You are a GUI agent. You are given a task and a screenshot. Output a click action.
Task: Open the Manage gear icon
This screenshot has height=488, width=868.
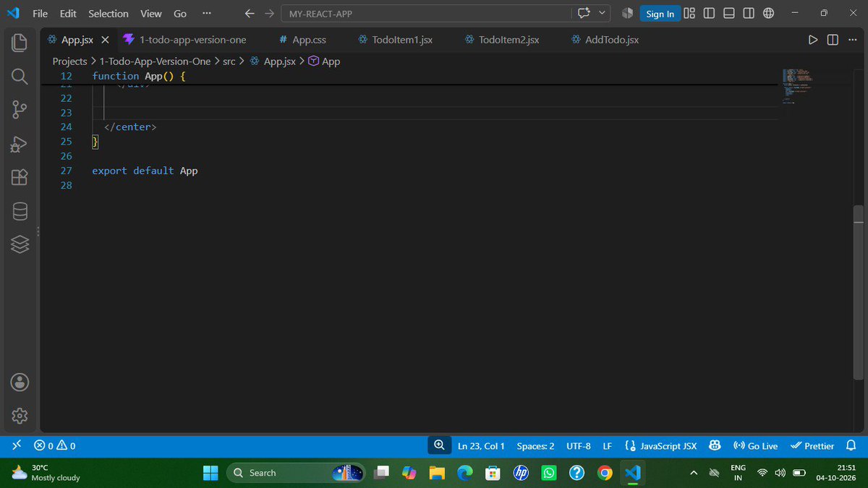(x=20, y=416)
